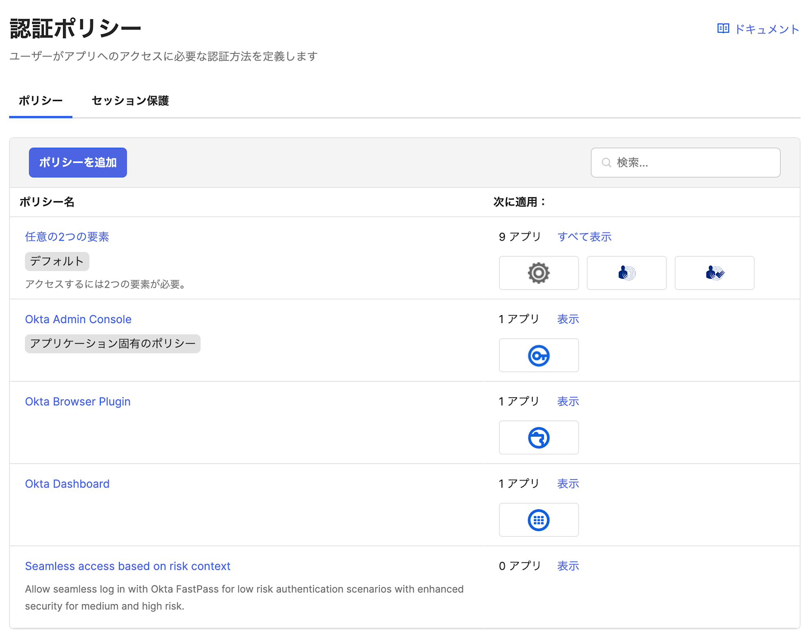Click the 9 アプリ count text
Image resolution: width=812 pixels, height=644 pixels.
[520, 237]
